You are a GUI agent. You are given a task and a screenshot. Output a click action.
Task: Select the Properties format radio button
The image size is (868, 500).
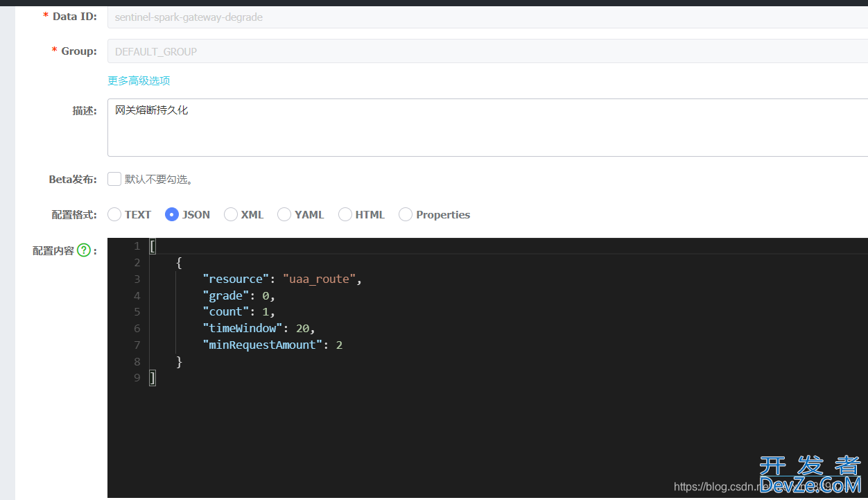coord(406,214)
